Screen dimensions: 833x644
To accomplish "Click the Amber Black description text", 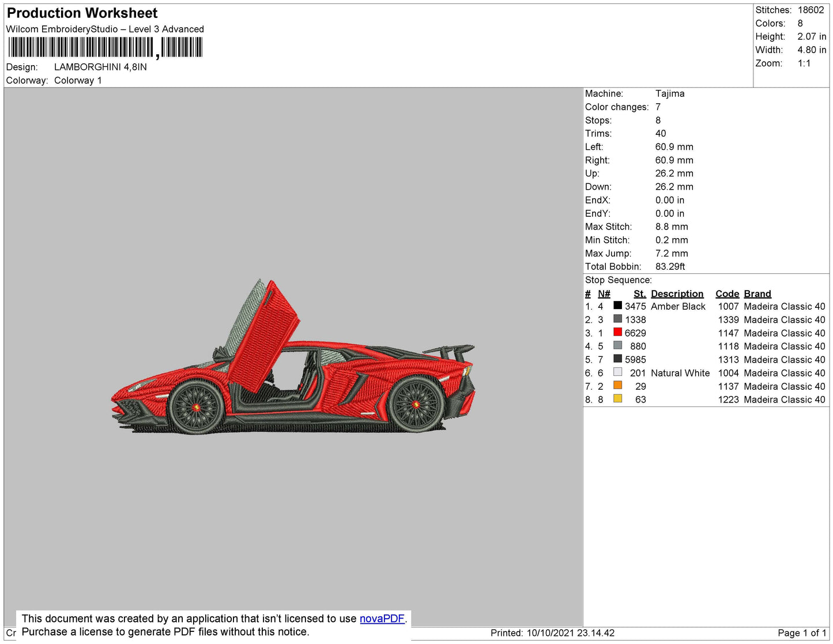I will (x=678, y=306).
